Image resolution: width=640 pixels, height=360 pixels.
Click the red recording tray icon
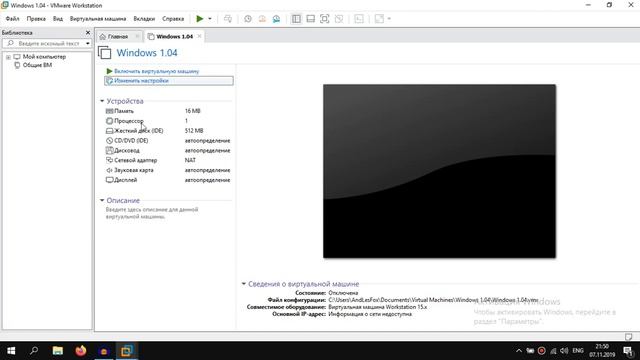542,351
